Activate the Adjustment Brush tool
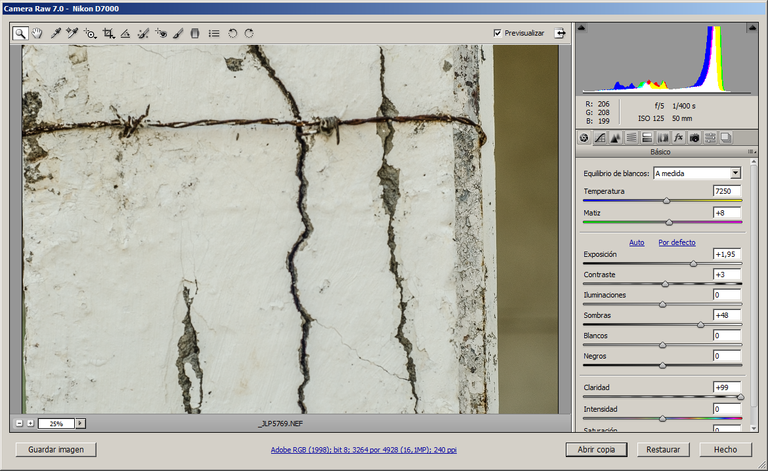 click(x=178, y=33)
